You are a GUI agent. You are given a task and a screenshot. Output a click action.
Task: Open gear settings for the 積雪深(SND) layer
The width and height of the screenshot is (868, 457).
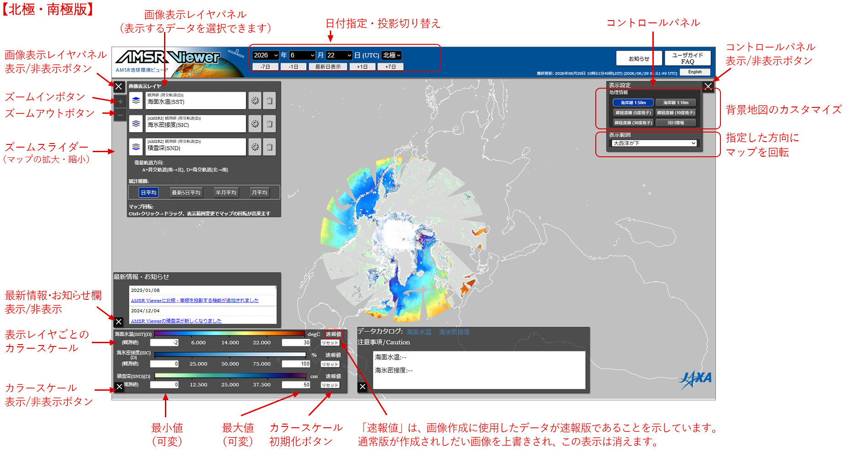[255, 147]
